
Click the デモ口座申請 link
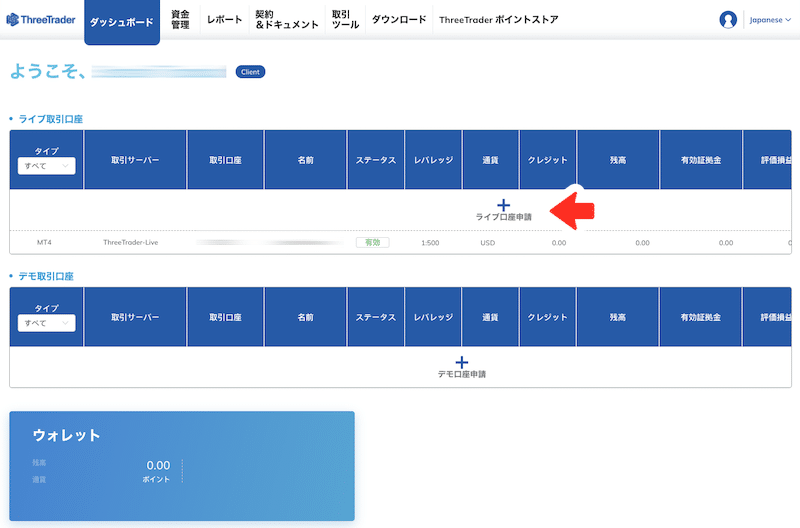point(462,374)
